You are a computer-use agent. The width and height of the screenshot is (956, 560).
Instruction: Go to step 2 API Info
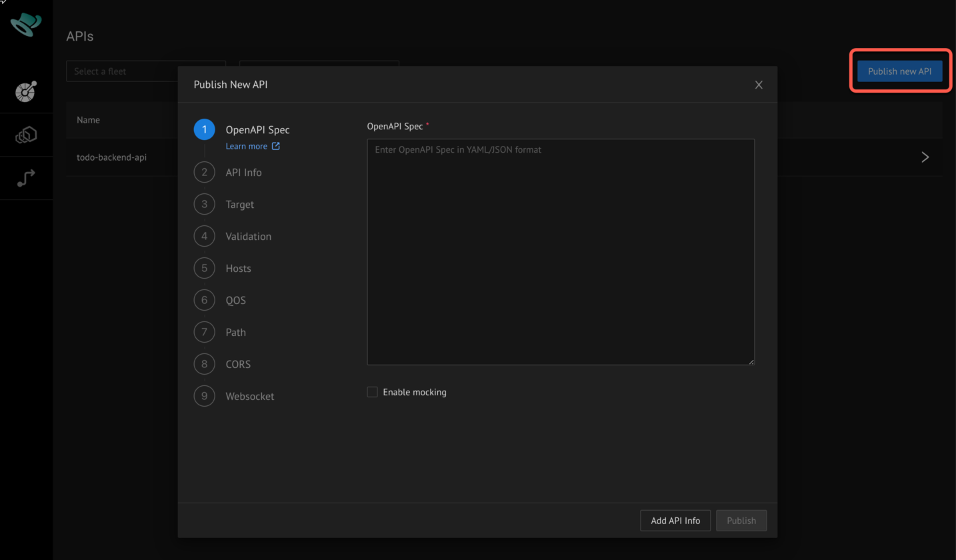[228, 172]
